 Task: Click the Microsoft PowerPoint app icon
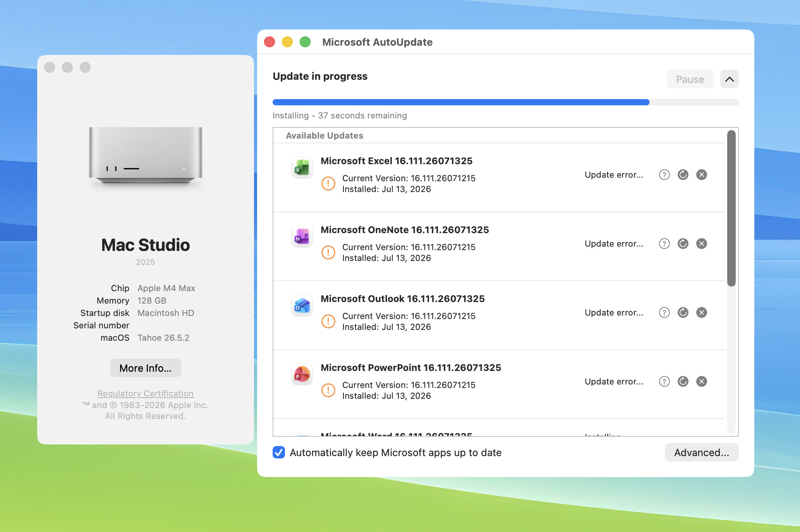(x=302, y=374)
